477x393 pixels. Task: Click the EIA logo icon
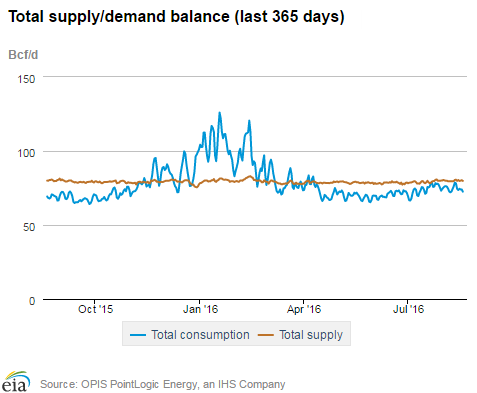[16, 381]
